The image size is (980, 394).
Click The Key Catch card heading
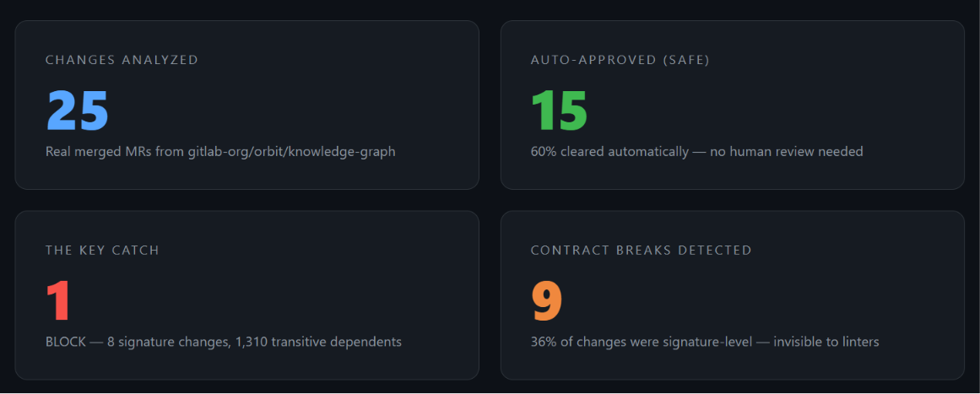point(102,251)
